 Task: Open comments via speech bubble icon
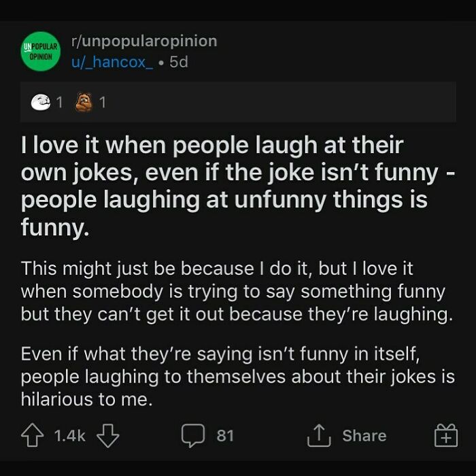click(x=192, y=436)
